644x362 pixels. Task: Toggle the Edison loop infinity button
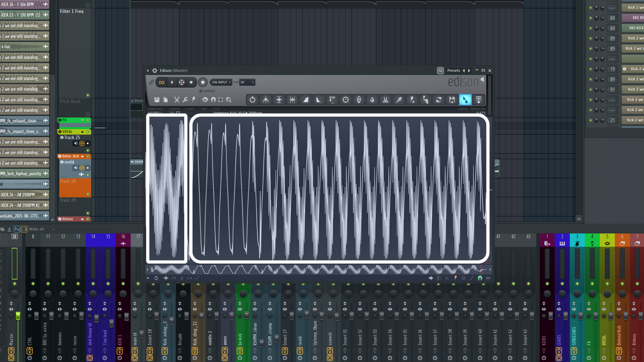pos(162,82)
